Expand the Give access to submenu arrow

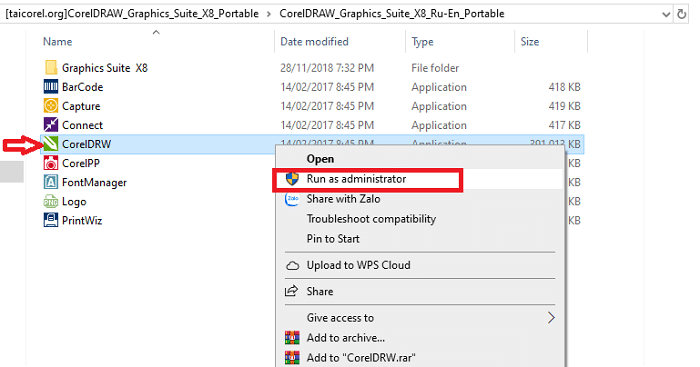[x=551, y=317]
